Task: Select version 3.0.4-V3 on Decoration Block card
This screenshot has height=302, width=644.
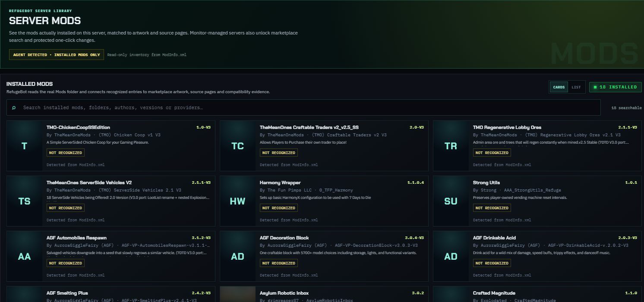Action: pos(414,238)
